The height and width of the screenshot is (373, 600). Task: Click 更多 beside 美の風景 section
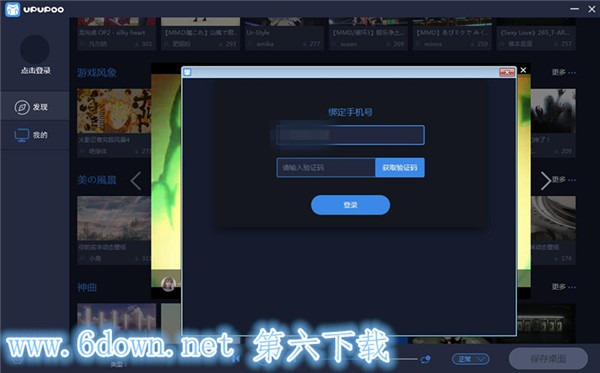(x=563, y=179)
